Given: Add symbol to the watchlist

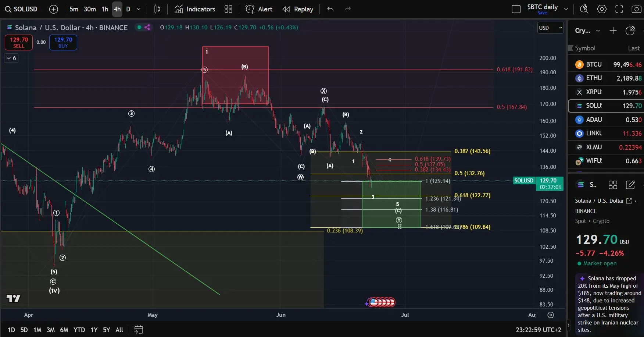Looking at the screenshot, I should [x=613, y=31].
